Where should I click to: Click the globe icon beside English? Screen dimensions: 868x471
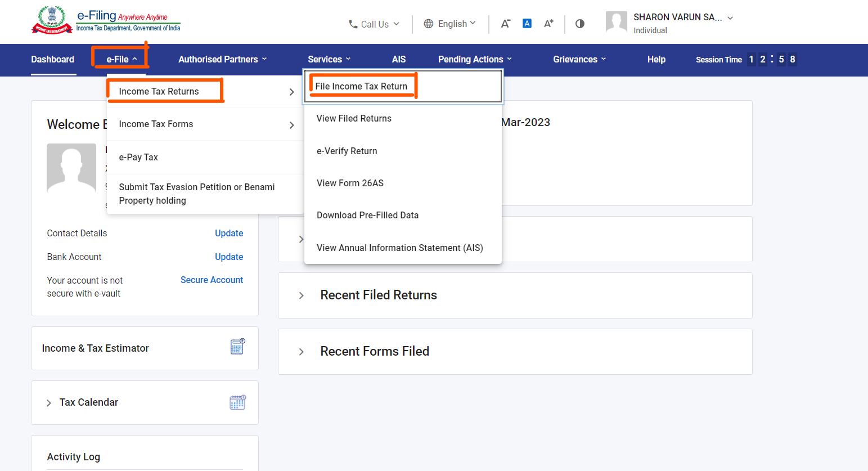(429, 24)
